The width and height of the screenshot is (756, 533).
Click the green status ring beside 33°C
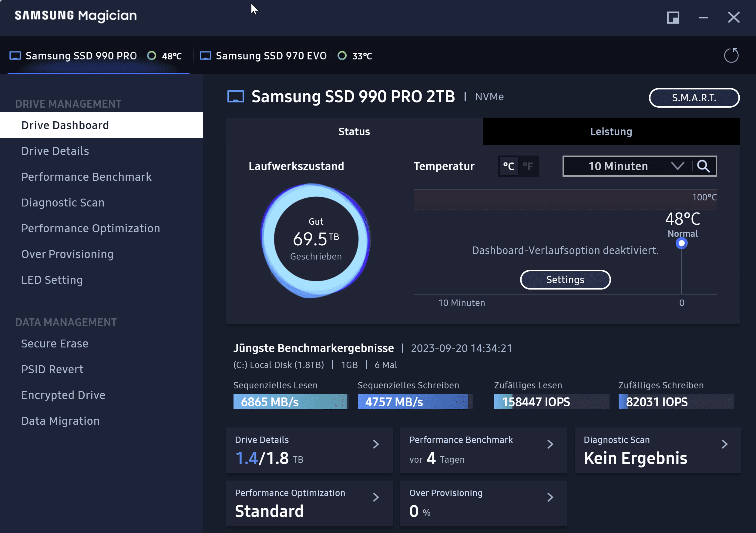342,56
